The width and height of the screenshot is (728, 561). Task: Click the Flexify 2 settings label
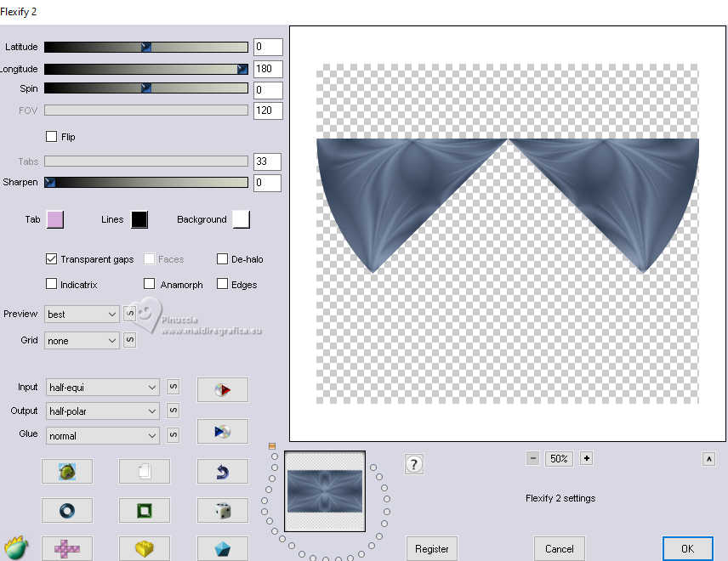[x=560, y=498]
